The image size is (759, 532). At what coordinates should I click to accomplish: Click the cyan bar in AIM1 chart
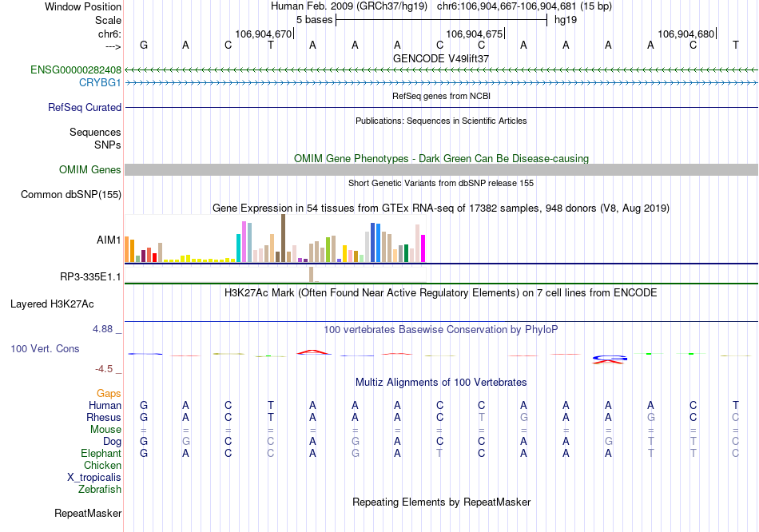point(238,248)
